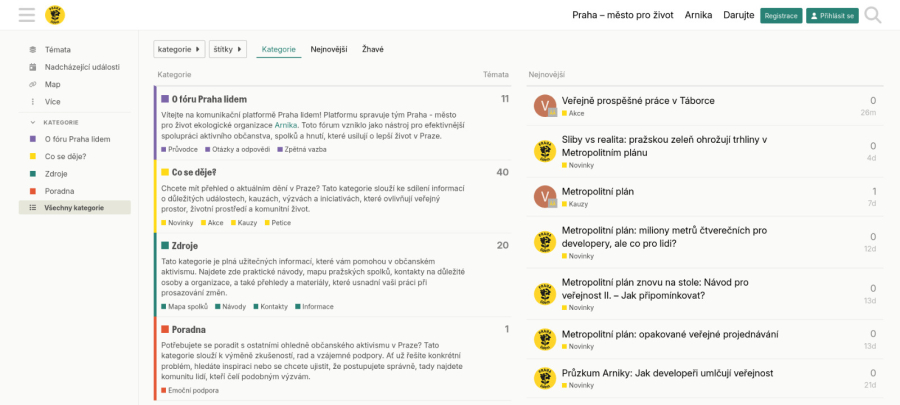900x405 pixels.
Task: Click the Přihlásit se button
Action: (x=832, y=16)
